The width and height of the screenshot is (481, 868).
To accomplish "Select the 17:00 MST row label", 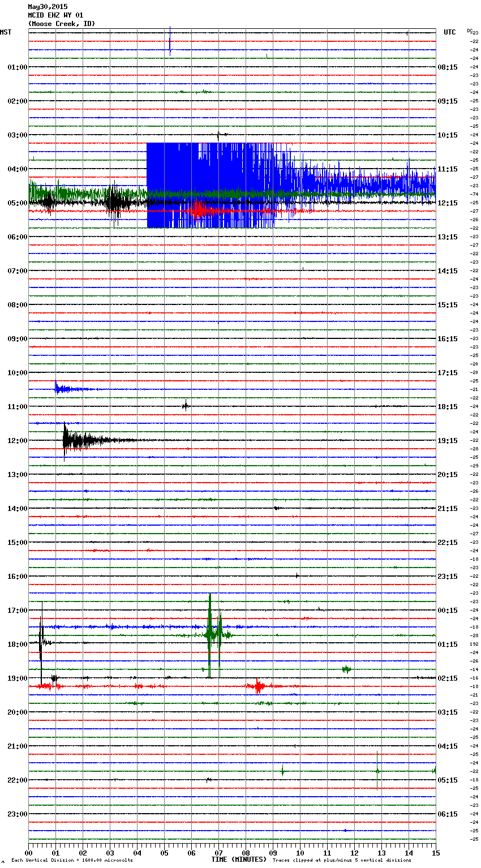I will point(18,611).
